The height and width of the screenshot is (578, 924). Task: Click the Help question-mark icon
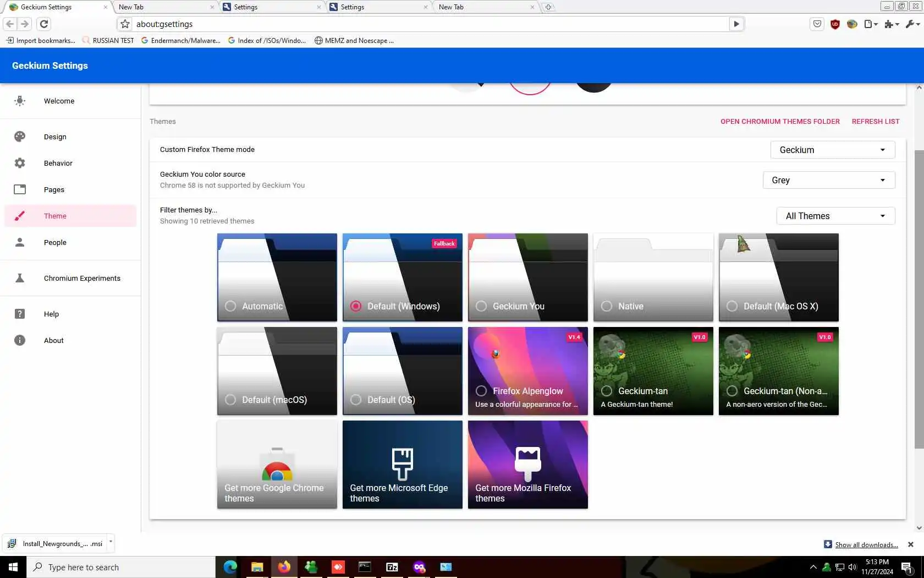click(x=20, y=314)
